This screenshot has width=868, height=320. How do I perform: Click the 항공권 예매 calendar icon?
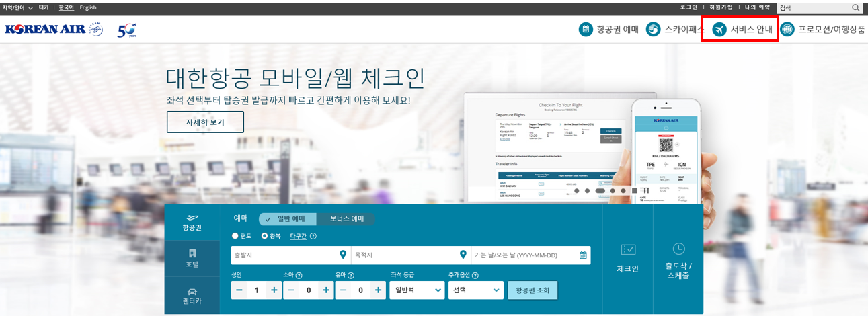coord(586,30)
